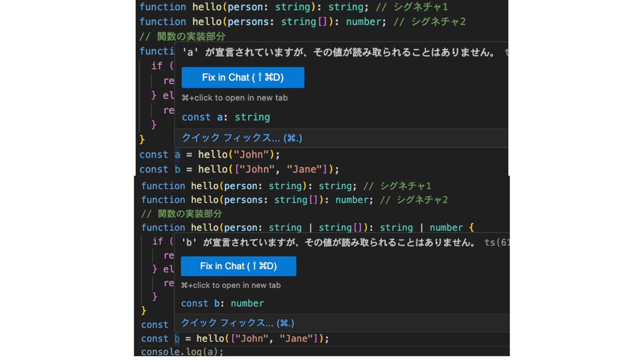Click Fix in Chat button for variable 'a'
This screenshot has height=362, width=644.
(x=243, y=77)
